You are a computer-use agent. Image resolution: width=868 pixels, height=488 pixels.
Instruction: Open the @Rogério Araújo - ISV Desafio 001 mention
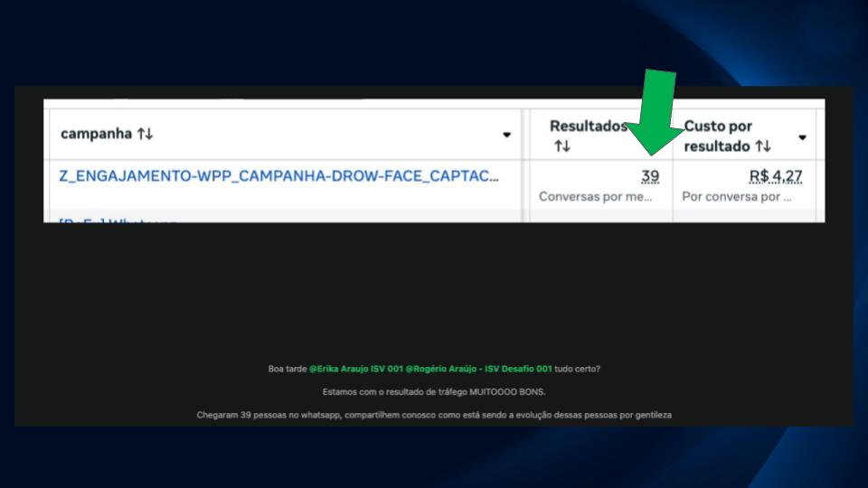[x=479, y=369]
